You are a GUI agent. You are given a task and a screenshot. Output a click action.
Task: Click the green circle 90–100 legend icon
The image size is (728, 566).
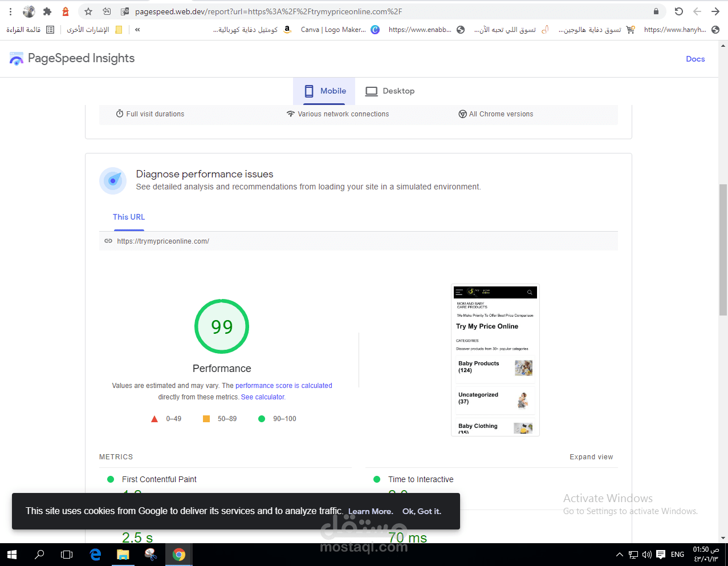262,419
